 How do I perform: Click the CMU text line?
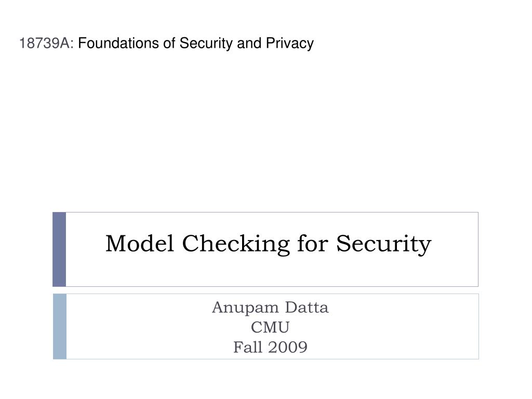point(270,327)
